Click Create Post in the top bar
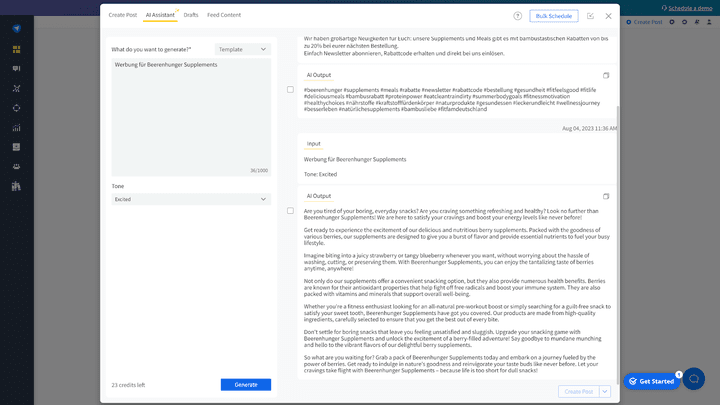This screenshot has height=405, width=720. (645, 22)
